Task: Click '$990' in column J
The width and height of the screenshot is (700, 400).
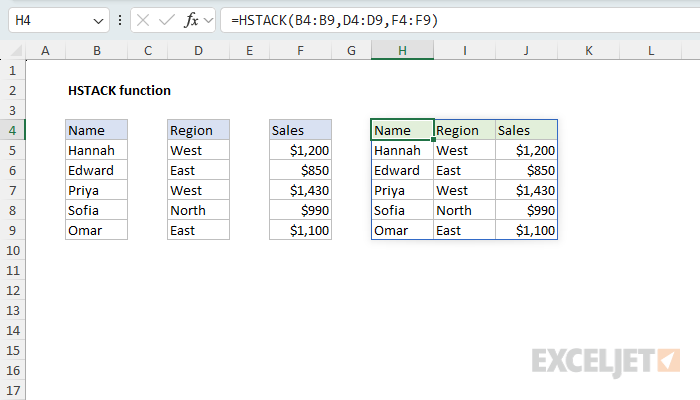Action: pos(526,210)
